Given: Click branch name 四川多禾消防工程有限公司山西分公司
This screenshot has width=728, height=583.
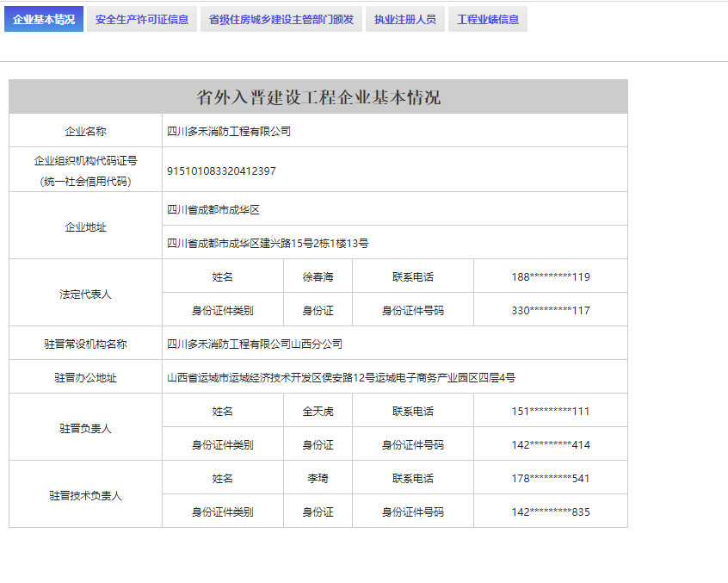Looking at the screenshot, I should tap(255, 344).
